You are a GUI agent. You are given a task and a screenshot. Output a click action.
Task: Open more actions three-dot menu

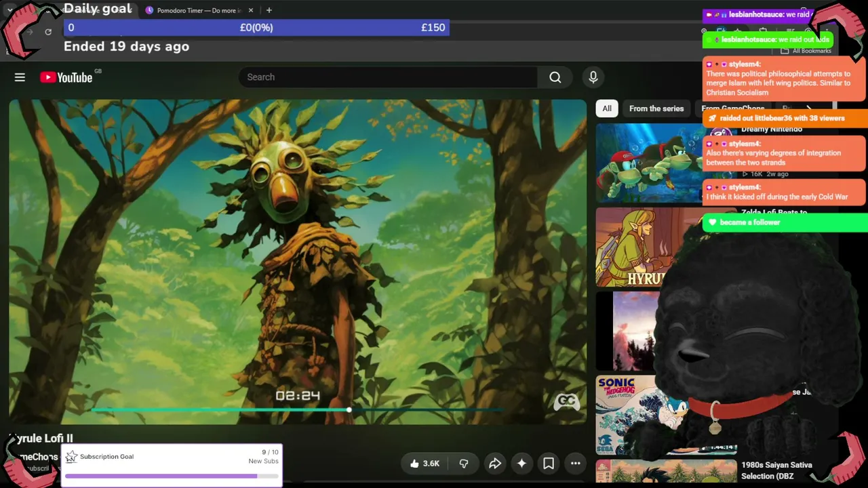(x=575, y=464)
